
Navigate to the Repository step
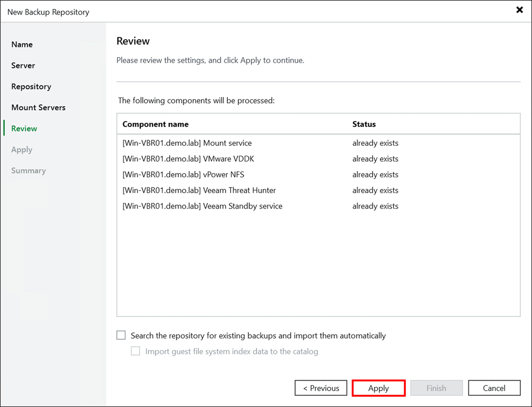pyautogui.click(x=31, y=86)
